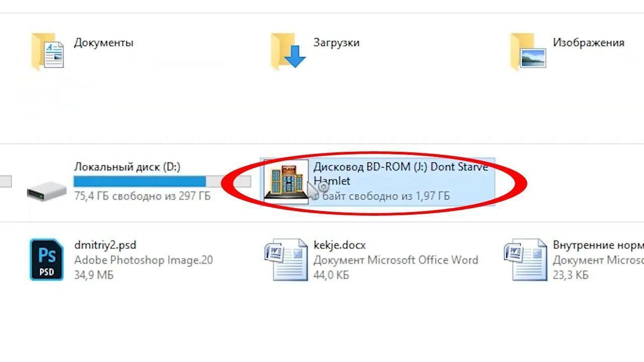This screenshot has height=362, width=644.
Task: Open the Изображения folder icon
Action: coord(528,51)
